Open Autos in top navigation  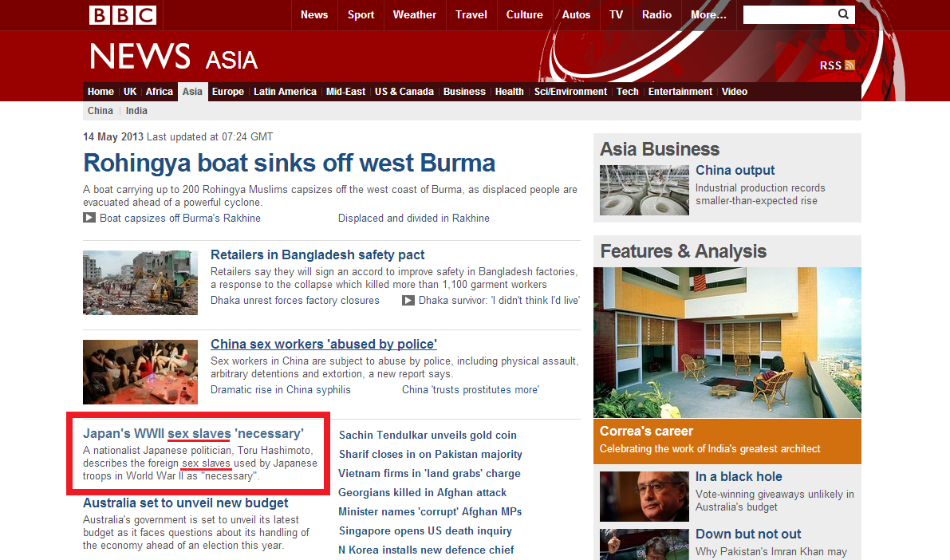(x=576, y=14)
